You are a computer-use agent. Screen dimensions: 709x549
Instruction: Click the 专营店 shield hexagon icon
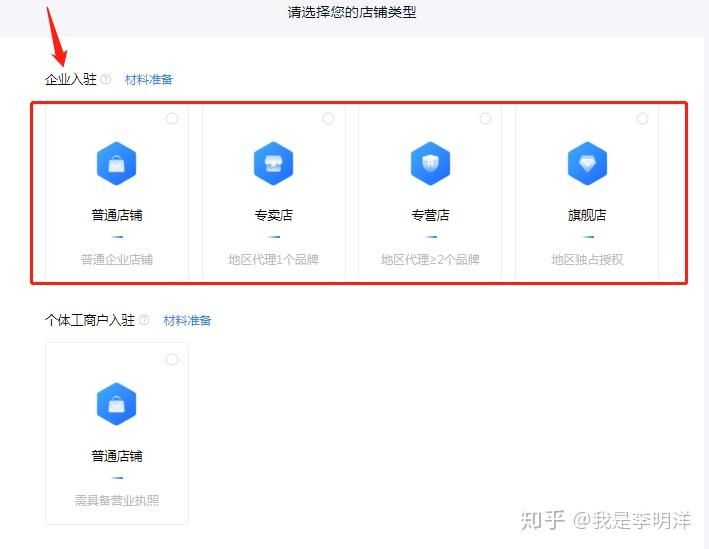point(430,163)
